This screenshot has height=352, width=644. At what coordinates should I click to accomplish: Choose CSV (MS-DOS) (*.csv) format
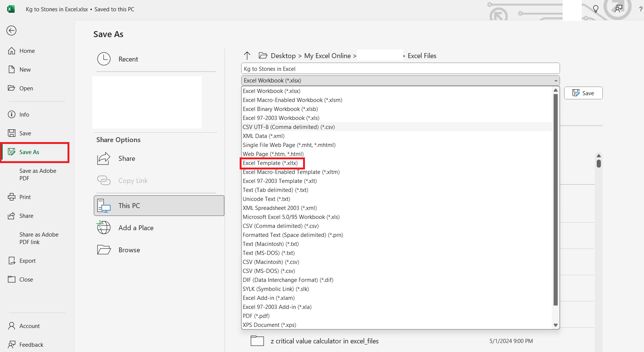click(397, 271)
